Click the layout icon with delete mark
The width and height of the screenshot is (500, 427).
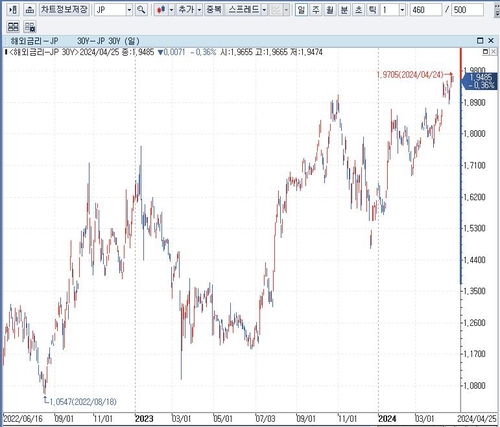pyautogui.click(x=30, y=27)
